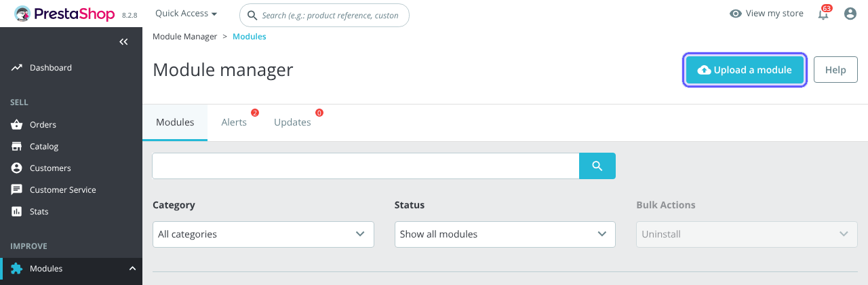Click the Dashboard trend icon in sidebar
The width and height of the screenshot is (868, 285).
pos(17,68)
